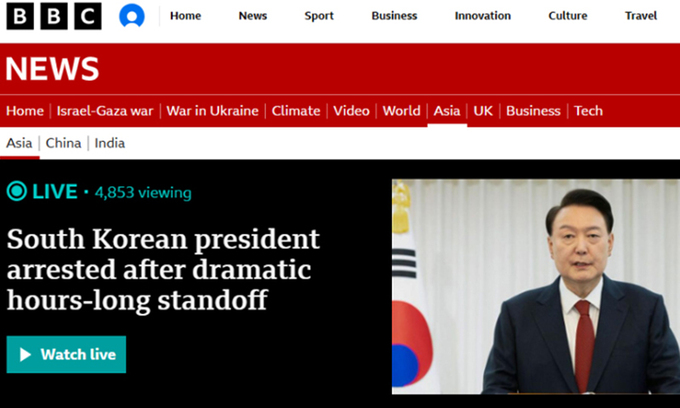This screenshot has height=408, width=680.
Task: Switch to the Climate tab
Action: coord(296,111)
